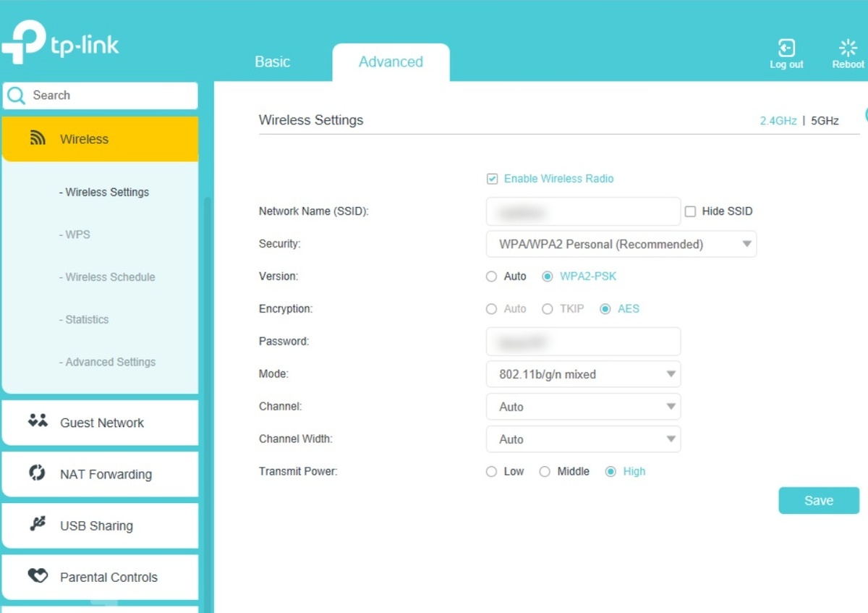Image resolution: width=868 pixels, height=613 pixels.
Task: Log out of the router
Action: [786, 52]
